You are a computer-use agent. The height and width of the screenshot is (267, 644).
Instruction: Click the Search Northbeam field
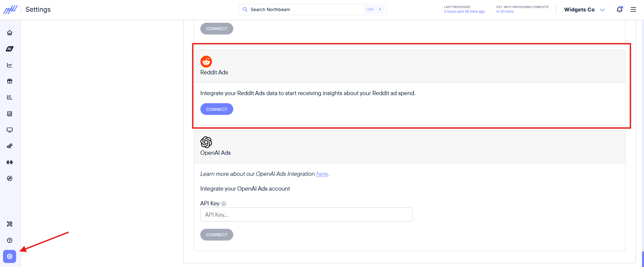pyautogui.click(x=313, y=9)
